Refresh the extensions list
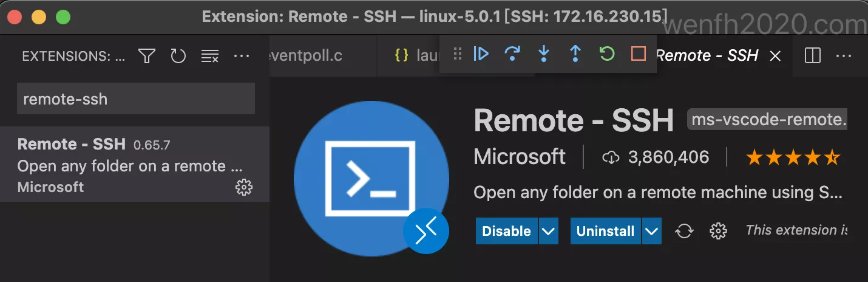Viewport: 868px width, 282px height. coord(178,56)
